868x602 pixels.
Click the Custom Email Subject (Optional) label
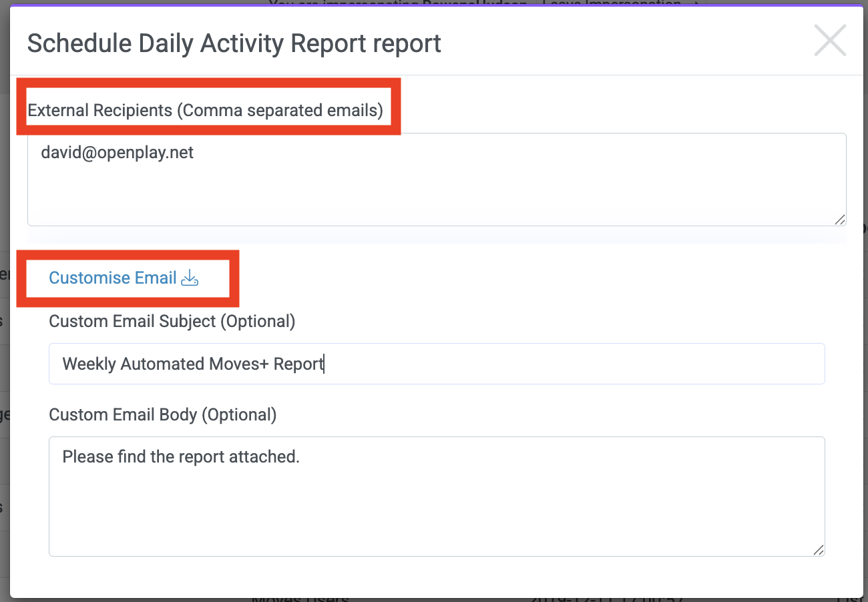tap(172, 321)
